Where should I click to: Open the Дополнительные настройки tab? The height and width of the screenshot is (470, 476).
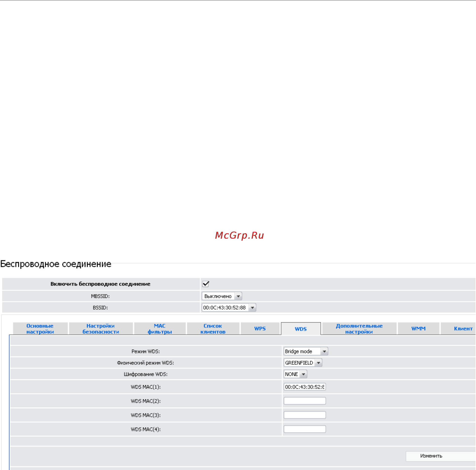tap(359, 329)
